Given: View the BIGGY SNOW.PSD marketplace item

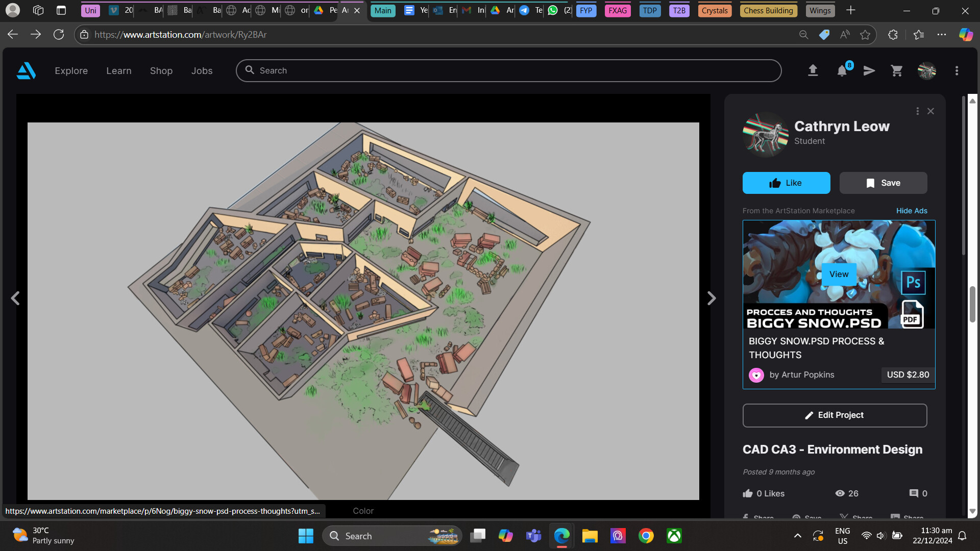Looking at the screenshot, I should 839,274.
